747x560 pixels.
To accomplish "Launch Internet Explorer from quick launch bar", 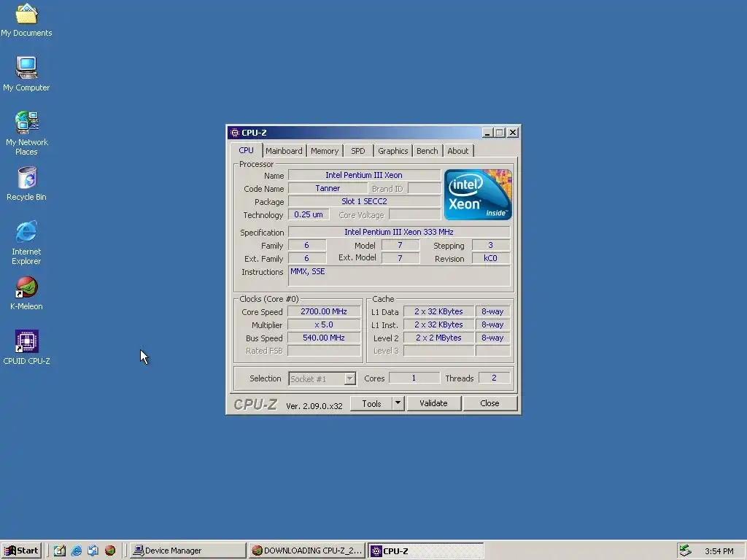I will 76,551.
